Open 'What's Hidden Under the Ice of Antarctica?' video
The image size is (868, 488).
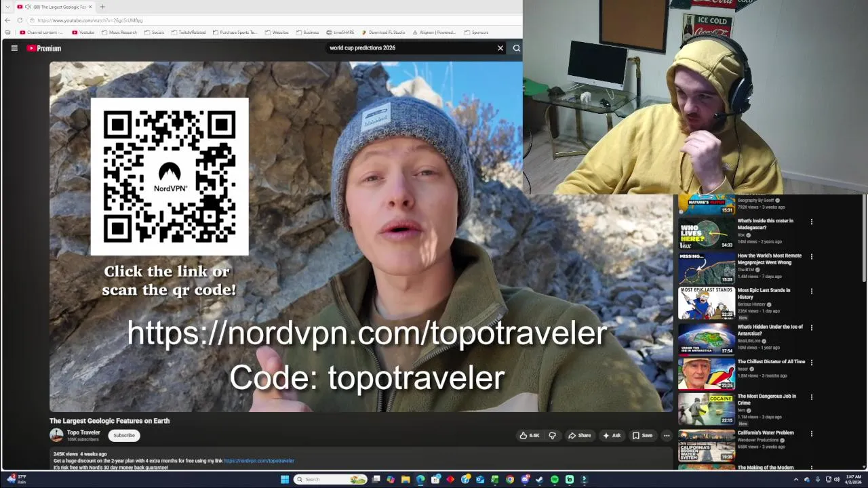pyautogui.click(x=770, y=330)
